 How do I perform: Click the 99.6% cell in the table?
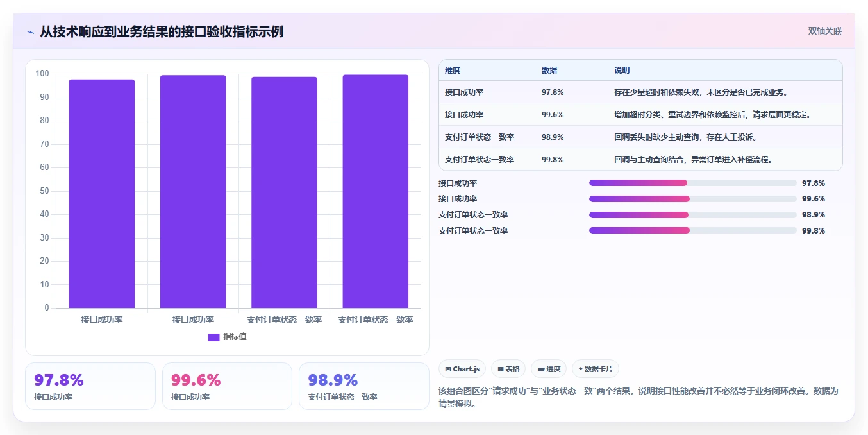pyautogui.click(x=553, y=115)
